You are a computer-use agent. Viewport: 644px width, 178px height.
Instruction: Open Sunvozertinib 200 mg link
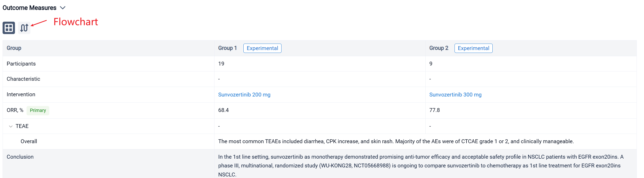pos(244,95)
